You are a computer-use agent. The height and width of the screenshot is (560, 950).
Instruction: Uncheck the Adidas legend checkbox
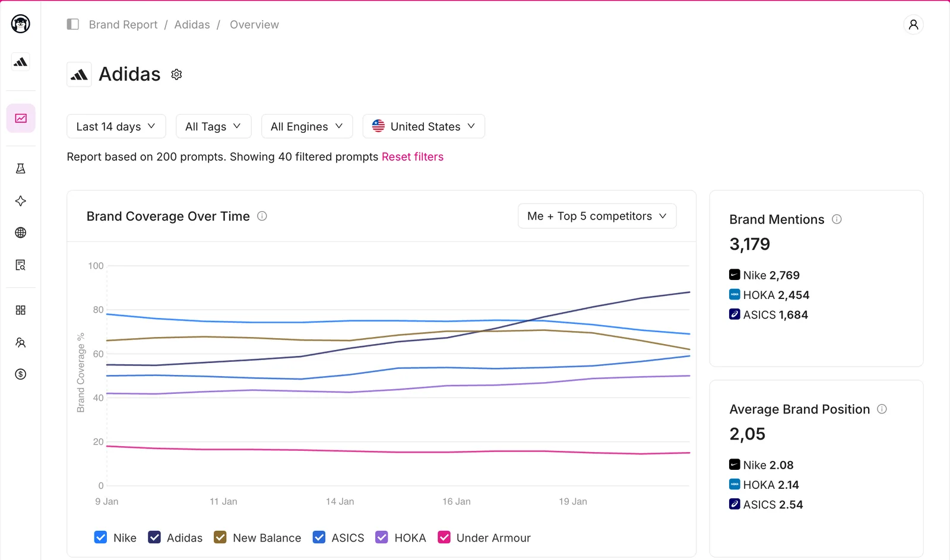(x=154, y=537)
